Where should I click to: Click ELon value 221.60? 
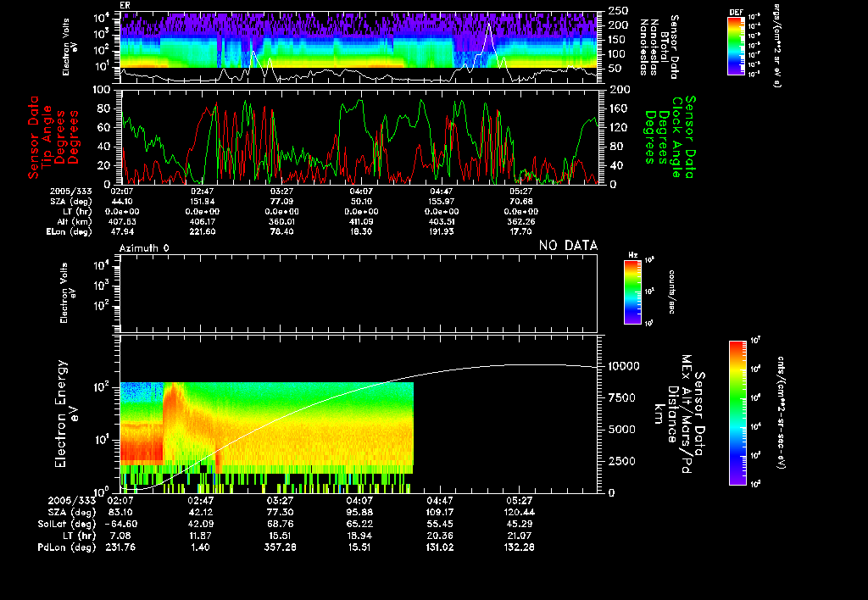pyautogui.click(x=202, y=231)
